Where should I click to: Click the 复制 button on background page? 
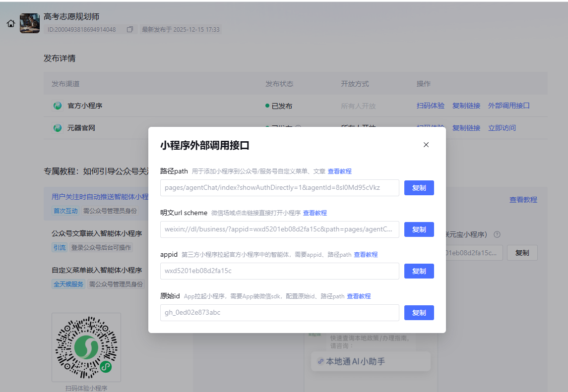coord(522,253)
